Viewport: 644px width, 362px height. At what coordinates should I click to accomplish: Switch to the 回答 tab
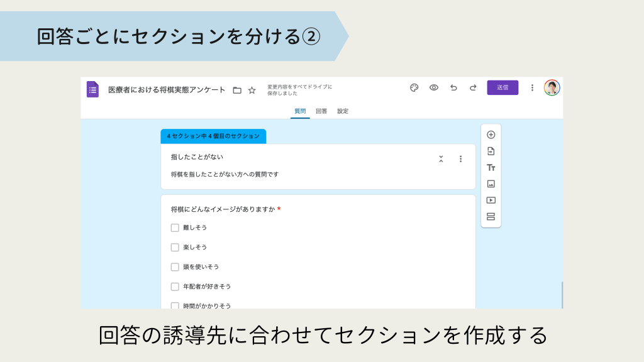click(321, 111)
